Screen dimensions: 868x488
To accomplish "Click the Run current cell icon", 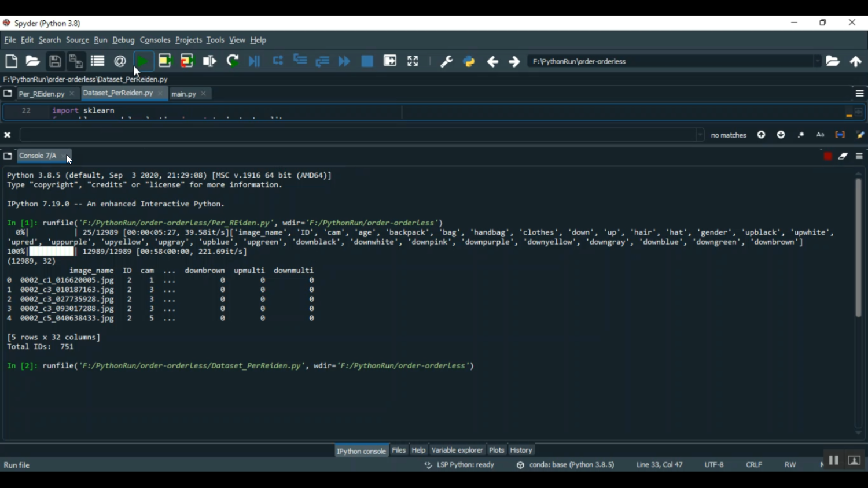I will 165,61.
